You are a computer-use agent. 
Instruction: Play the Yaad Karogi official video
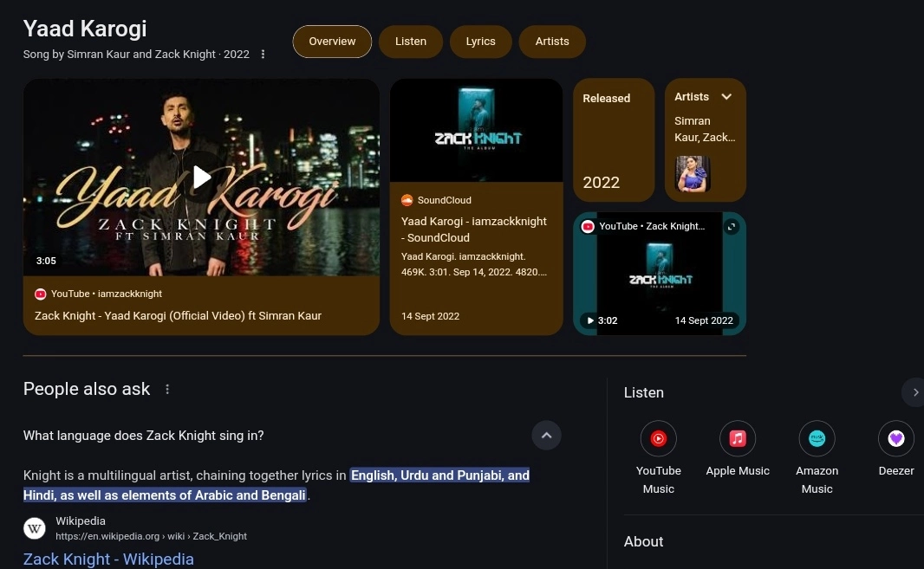pos(201,177)
